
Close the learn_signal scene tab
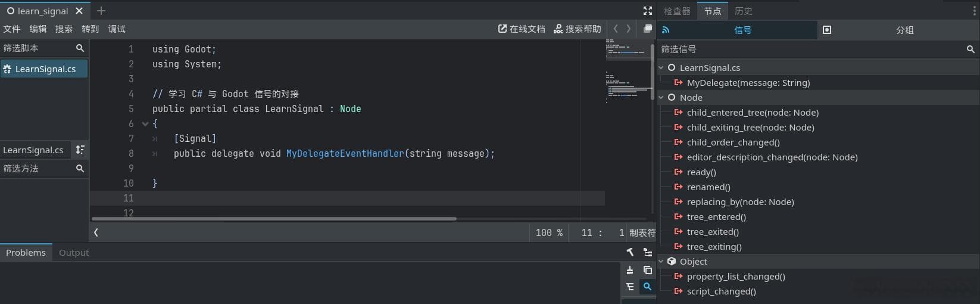79,11
